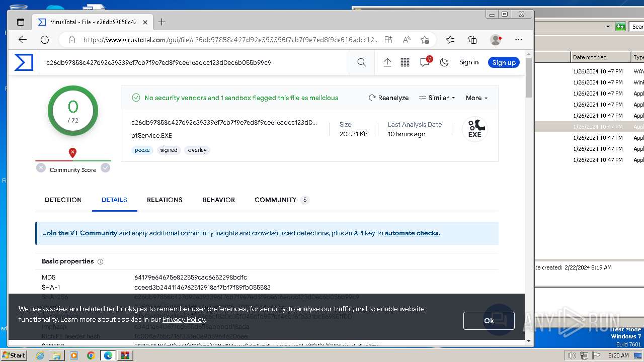
Task: Click the browser back arrow
Action: pos(22,40)
